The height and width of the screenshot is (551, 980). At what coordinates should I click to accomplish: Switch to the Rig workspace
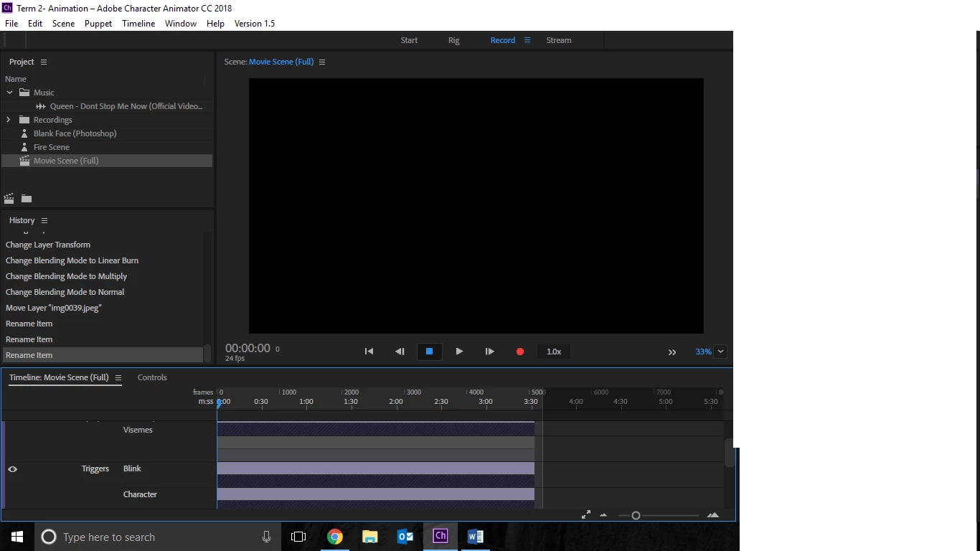point(453,40)
